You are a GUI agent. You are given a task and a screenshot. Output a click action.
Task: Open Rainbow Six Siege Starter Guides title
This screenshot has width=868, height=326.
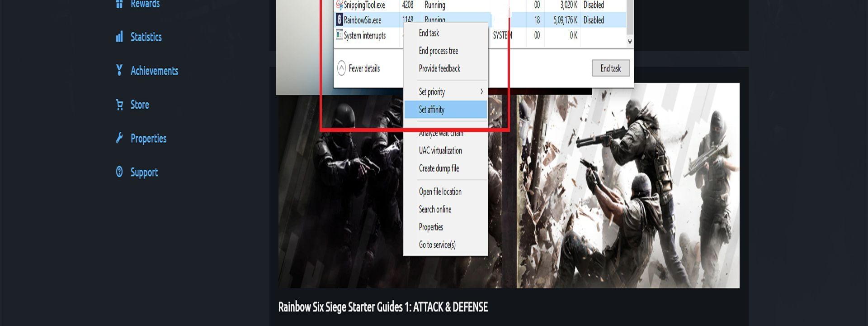click(383, 307)
